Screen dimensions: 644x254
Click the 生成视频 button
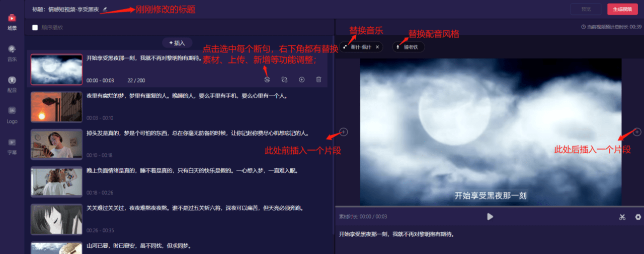click(x=622, y=9)
